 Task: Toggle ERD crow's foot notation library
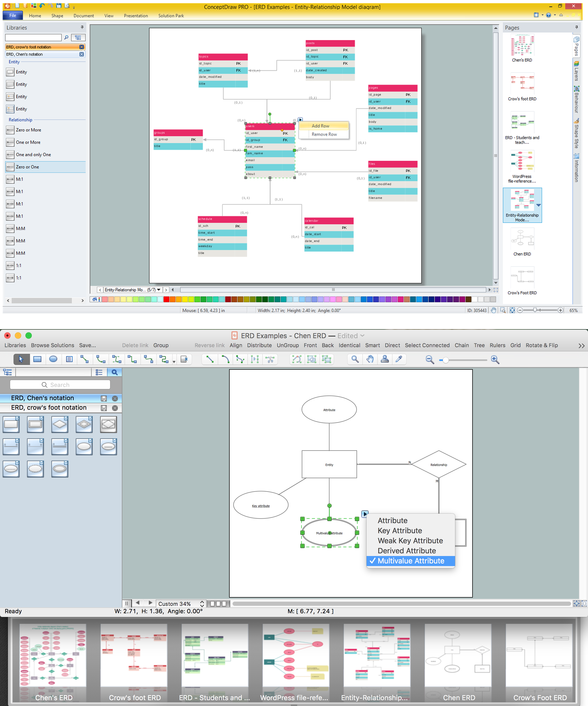click(x=41, y=47)
